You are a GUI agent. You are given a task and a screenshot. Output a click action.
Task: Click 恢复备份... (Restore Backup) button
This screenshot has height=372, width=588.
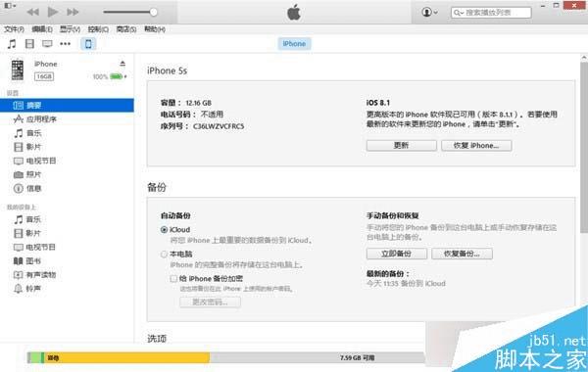point(462,254)
